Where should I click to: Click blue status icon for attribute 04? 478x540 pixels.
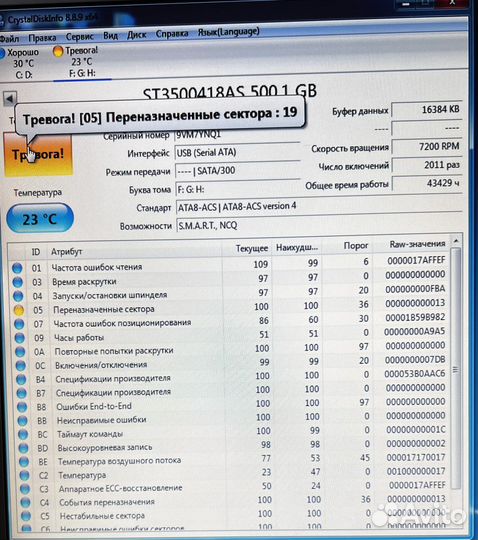pos(18,296)
